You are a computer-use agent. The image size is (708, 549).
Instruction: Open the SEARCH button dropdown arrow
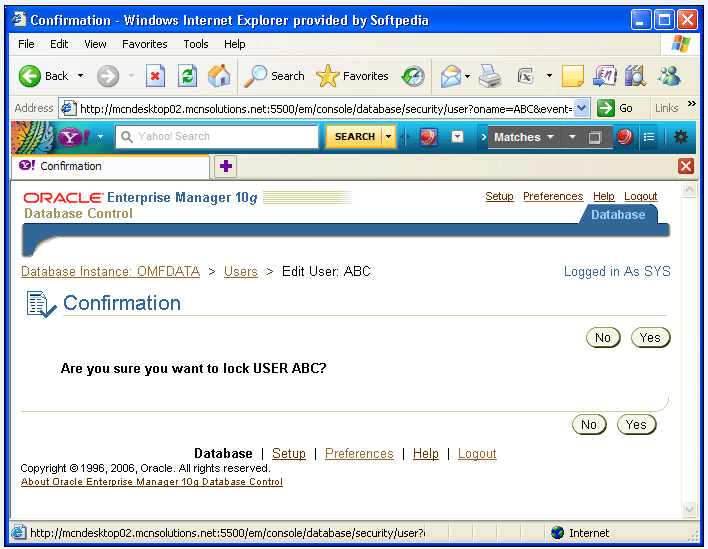click(x=388, y=137)
